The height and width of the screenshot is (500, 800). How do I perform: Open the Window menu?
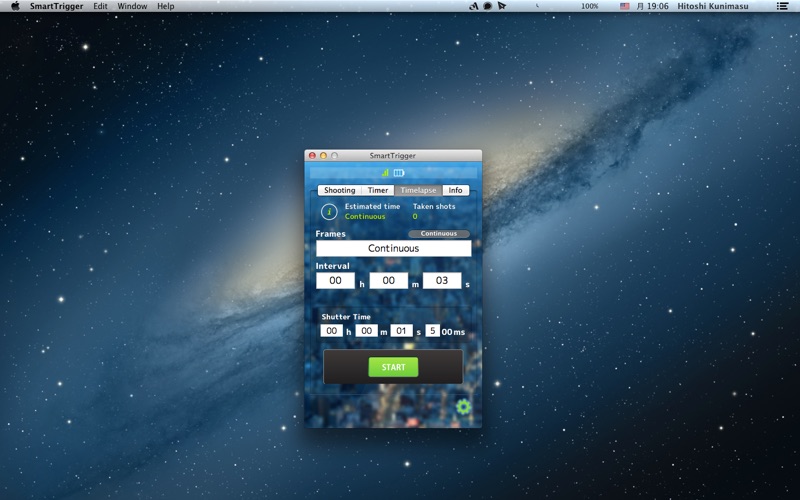point(132,6)
